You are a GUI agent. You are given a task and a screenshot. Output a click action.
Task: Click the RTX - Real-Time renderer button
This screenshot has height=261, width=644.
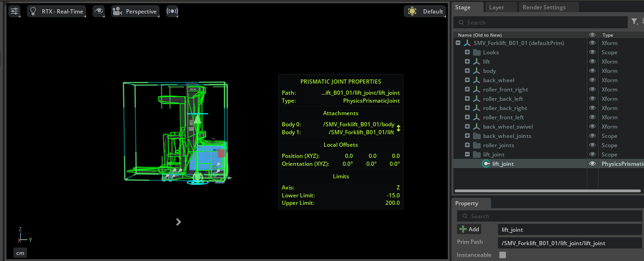click(x=56, y=11)
